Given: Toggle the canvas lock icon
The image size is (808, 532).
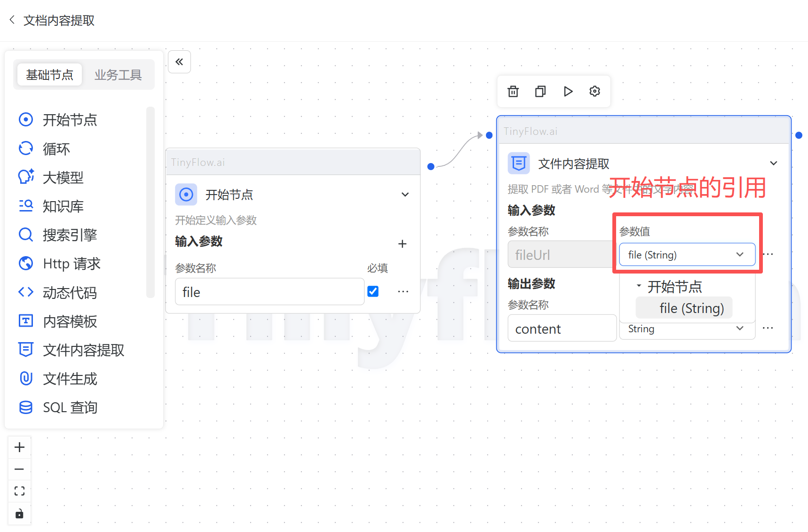Looking at the screenshot, I should point(19,514).
